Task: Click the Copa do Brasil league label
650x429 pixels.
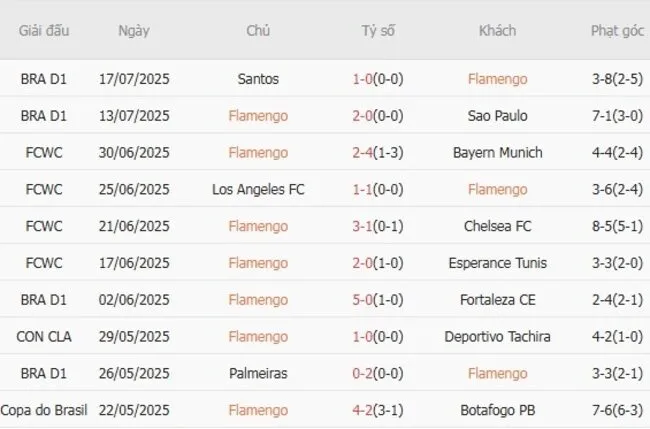Action: tap(44, 410)
